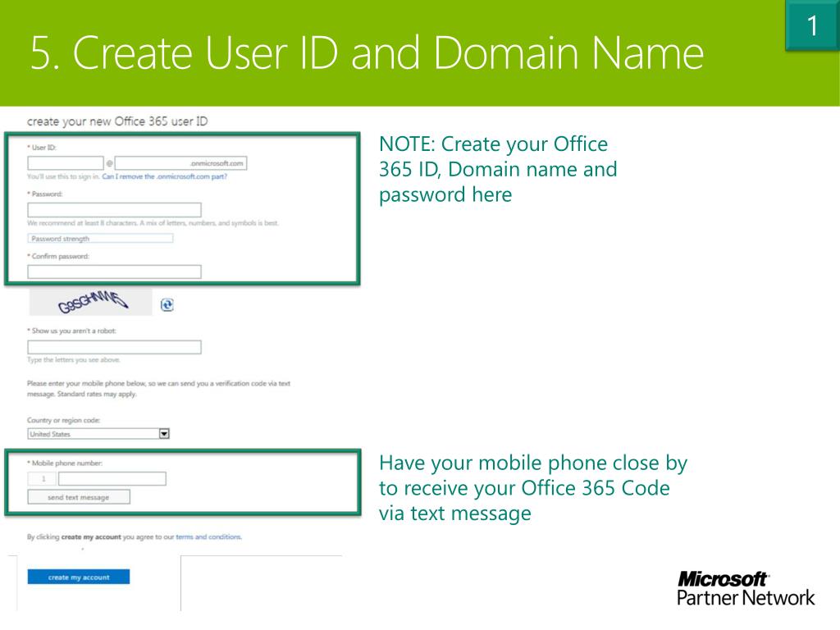Open the 'Can I remove the .onmicrosoft.com part?' link

tap(164, 176)
